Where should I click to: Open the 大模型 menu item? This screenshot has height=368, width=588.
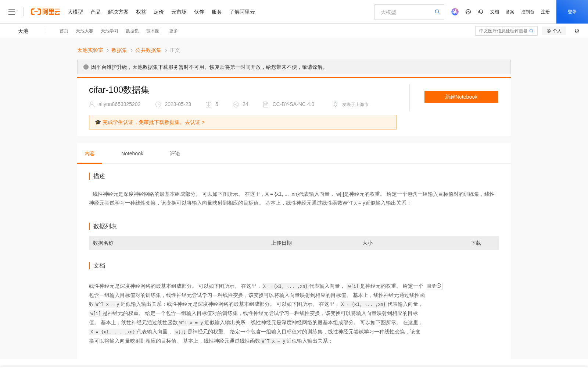(x=75, y=12)
